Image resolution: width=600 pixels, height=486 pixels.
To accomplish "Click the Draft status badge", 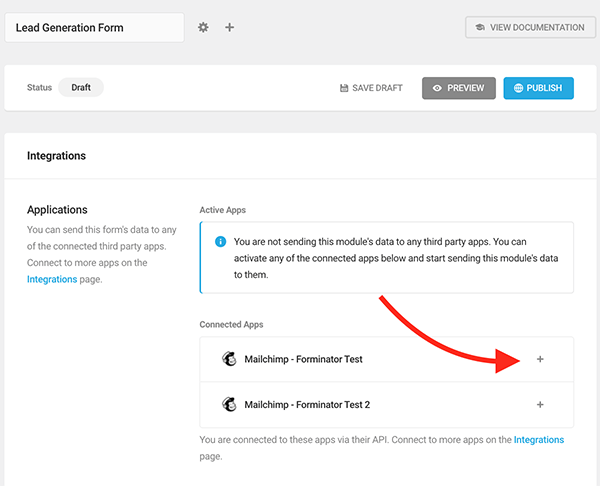I will 81,88.
